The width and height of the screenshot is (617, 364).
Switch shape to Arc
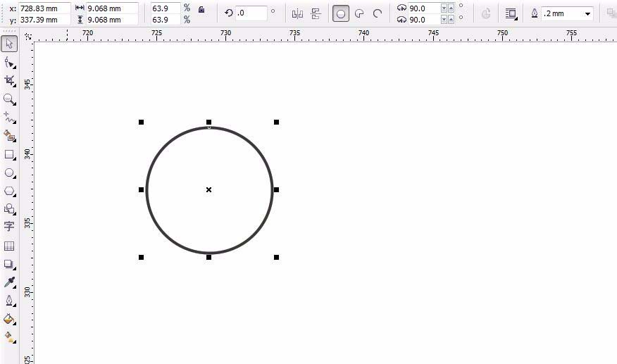pos(378,14)
